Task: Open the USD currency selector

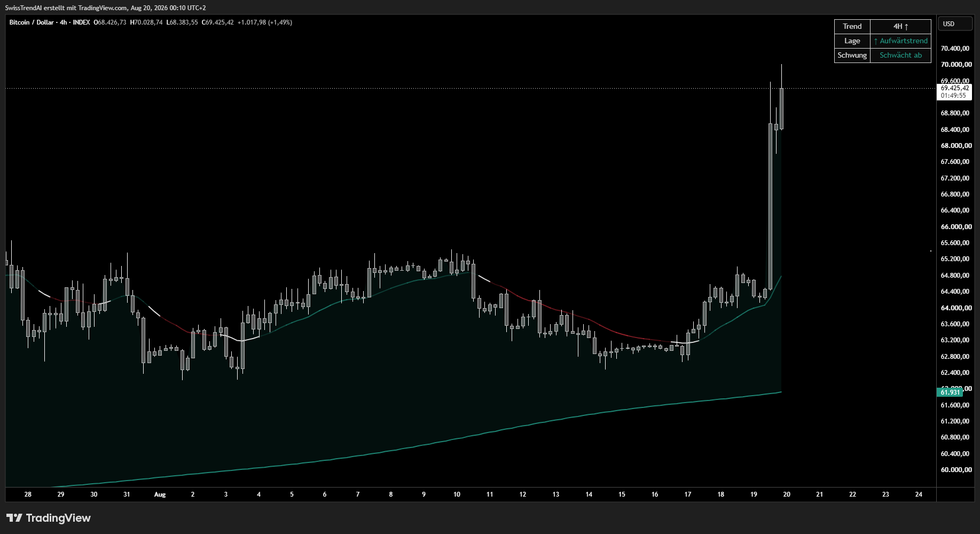Action: click(955, 24)
